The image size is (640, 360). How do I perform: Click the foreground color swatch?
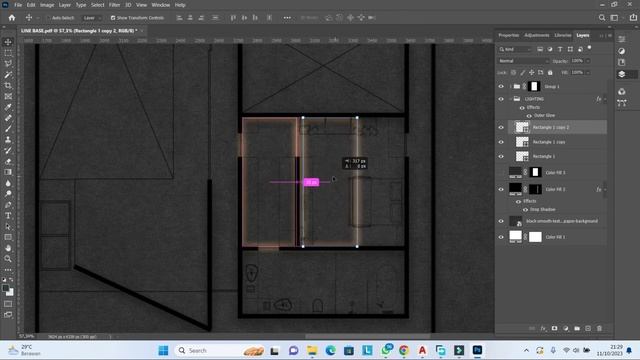pyautogui.click(x=5, y=288)
